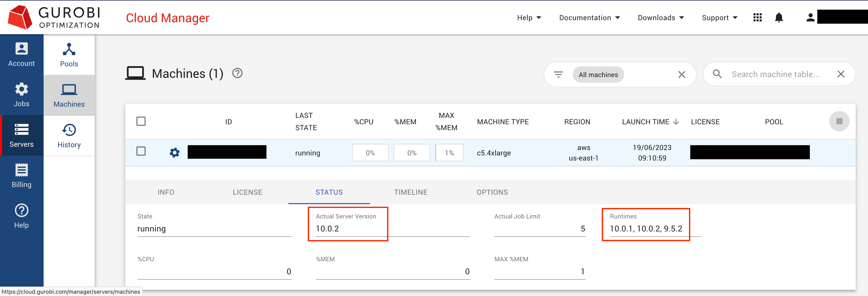
Task: Switch to the OPTIONS tab
Action: click(492, 192)
